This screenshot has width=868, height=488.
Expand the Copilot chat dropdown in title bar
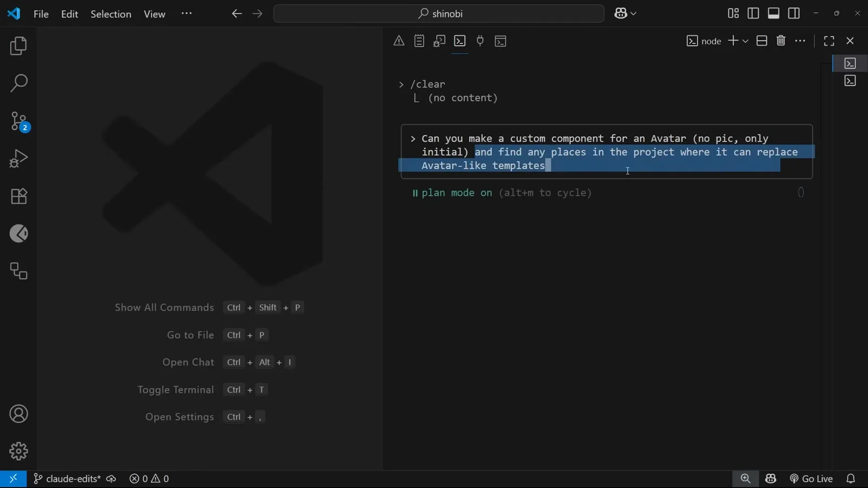click(x=634, y=14)
